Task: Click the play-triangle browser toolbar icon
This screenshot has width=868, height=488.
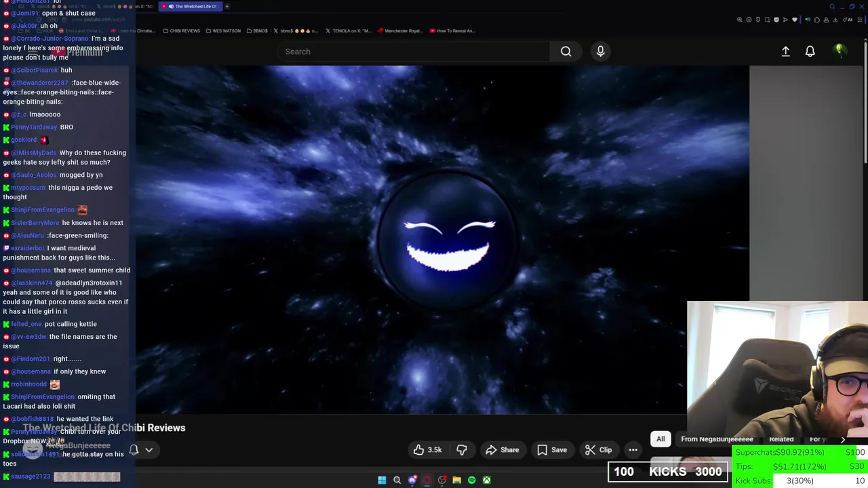Action: (x=785, y=20)
